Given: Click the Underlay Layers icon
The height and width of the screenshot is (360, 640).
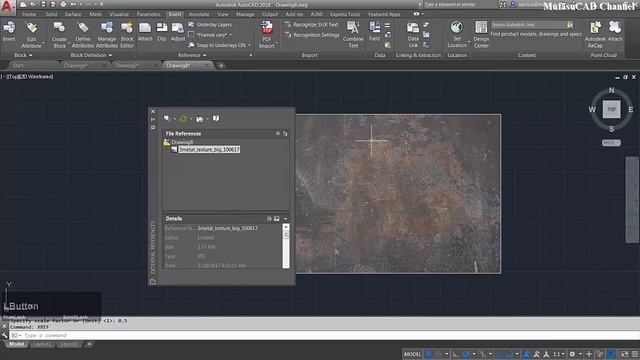Looking at the screenshot, I should pyautogui.click(x=191, y=24).
